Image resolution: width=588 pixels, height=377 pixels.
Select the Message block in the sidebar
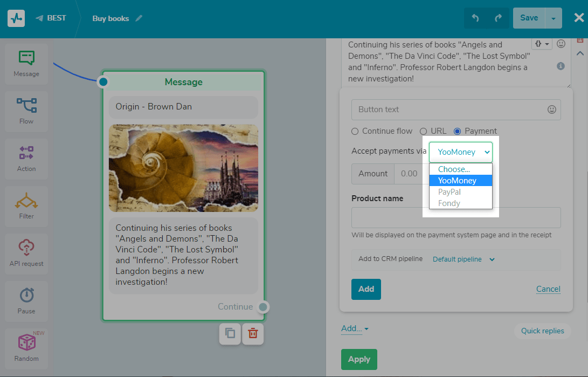(26, 64)
